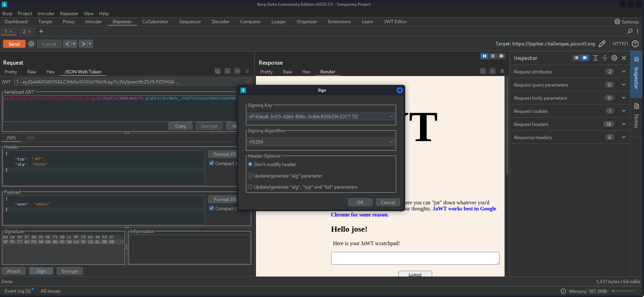Close Repeater tab 2
This screenshot has width=644, height=297.
(x=29, y=31)
